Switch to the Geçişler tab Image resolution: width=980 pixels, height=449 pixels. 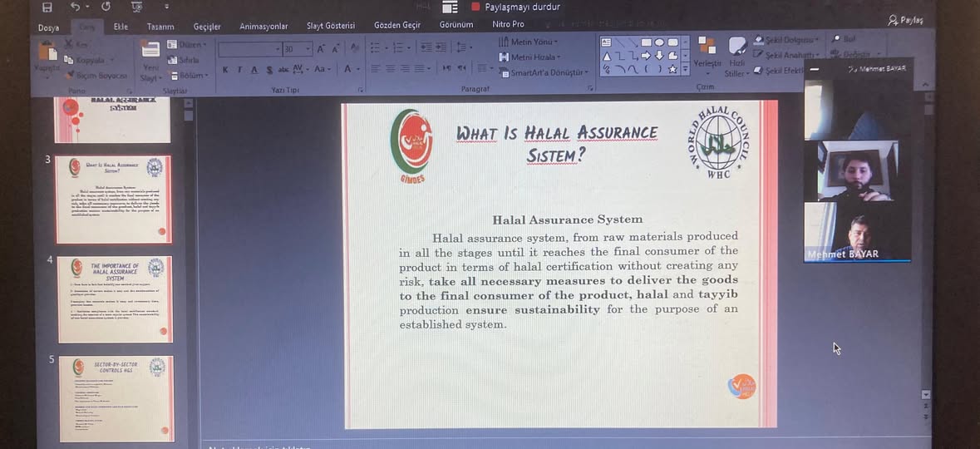[207, 27]
